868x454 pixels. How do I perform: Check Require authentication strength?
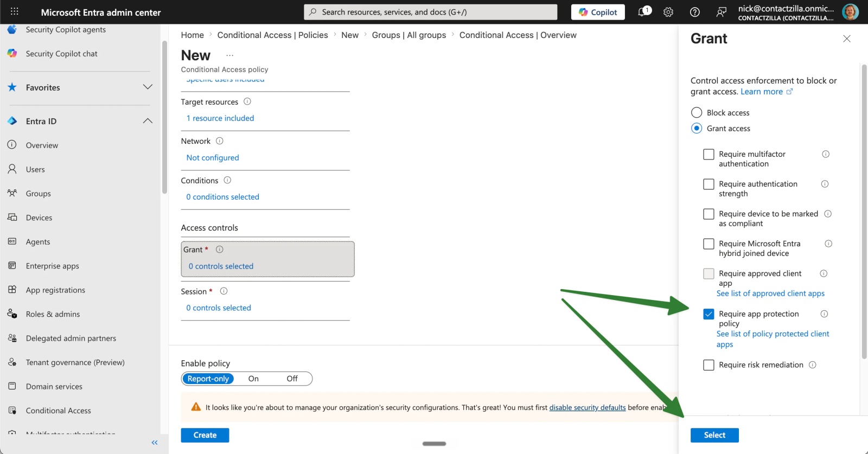tap(709, 184)
